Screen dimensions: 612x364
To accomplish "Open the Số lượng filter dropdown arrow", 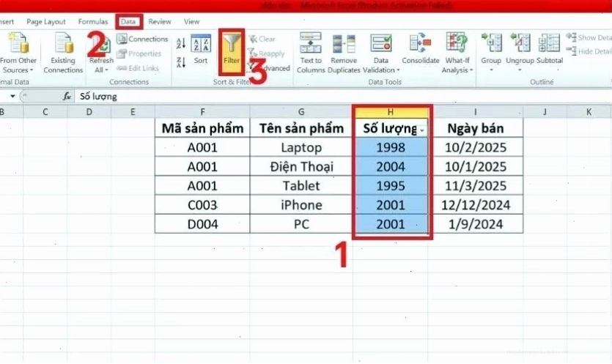I will pyautogui.click(x=422, y=131).
